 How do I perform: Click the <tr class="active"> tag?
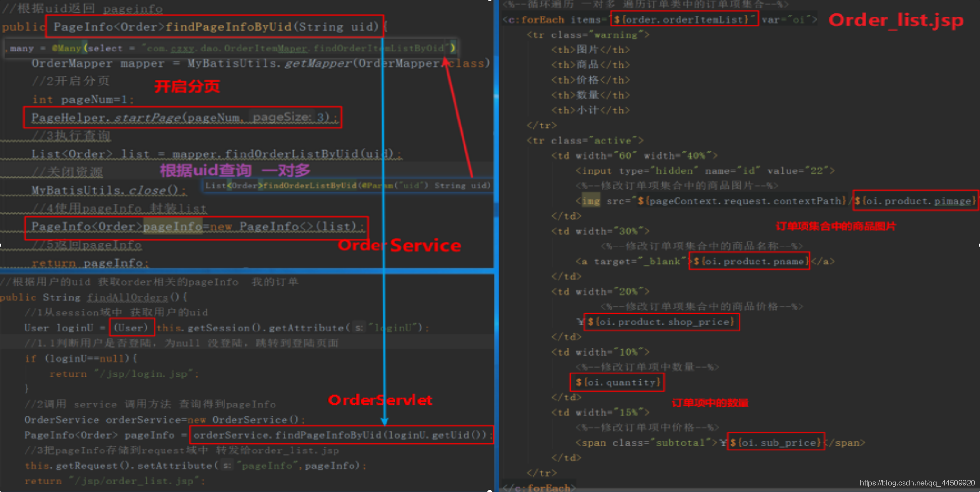[585, 141]
